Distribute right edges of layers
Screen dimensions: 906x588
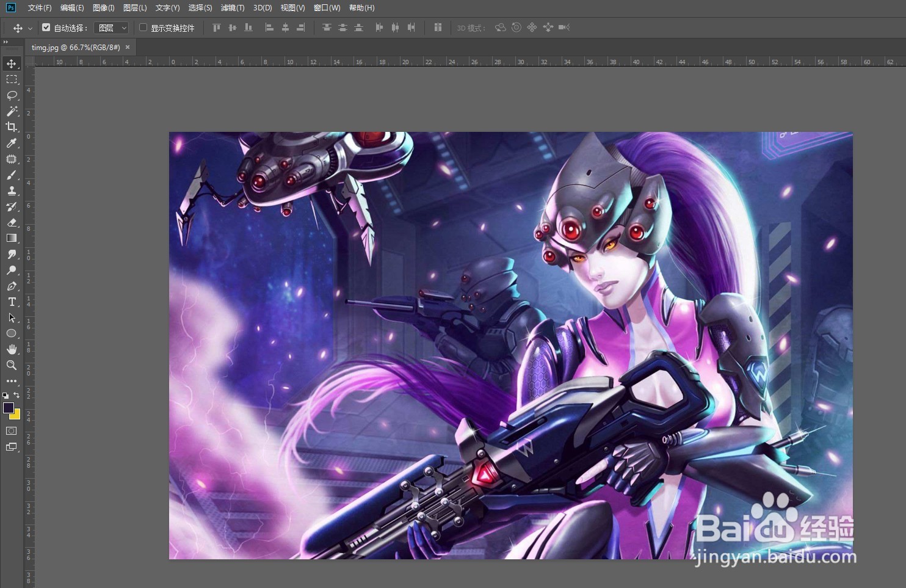[411, 27]
